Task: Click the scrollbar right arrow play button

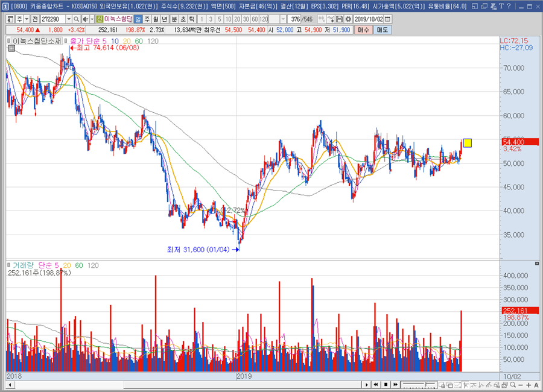Action: [x=367, y=385]
